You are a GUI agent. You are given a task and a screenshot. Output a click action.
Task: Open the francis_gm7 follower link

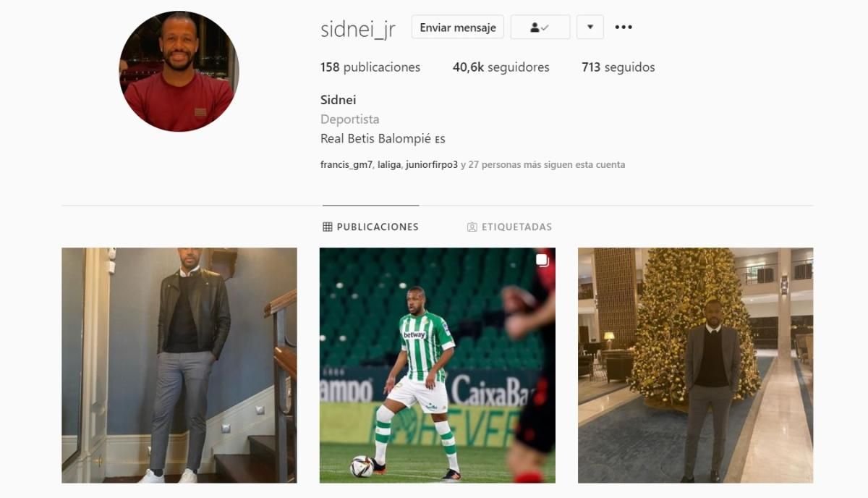pos(346,164)
